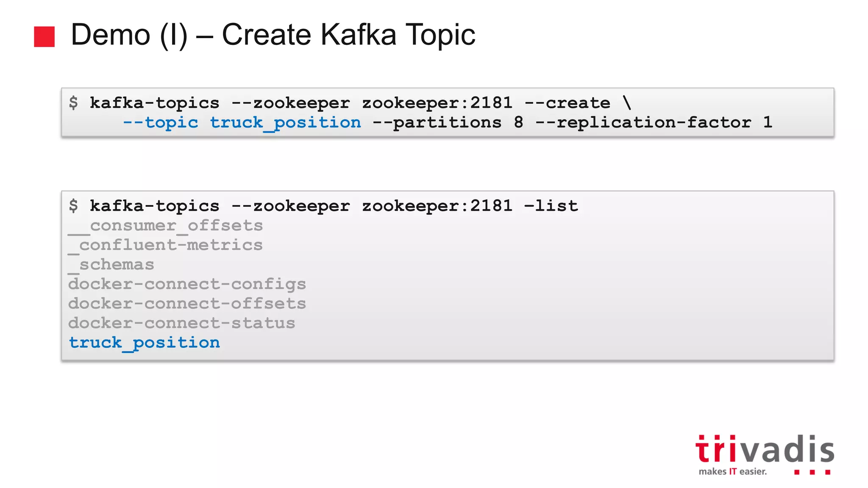Select the '__consumer_offsets' topic line
868x488 pixels.
click(166, 226)
